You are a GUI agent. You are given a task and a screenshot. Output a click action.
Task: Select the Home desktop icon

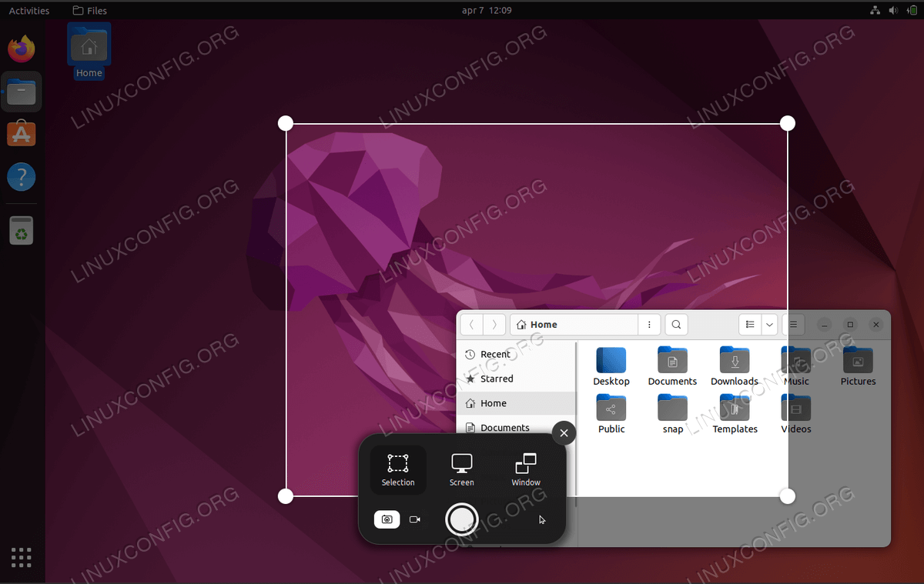click(x=89, y=52)
